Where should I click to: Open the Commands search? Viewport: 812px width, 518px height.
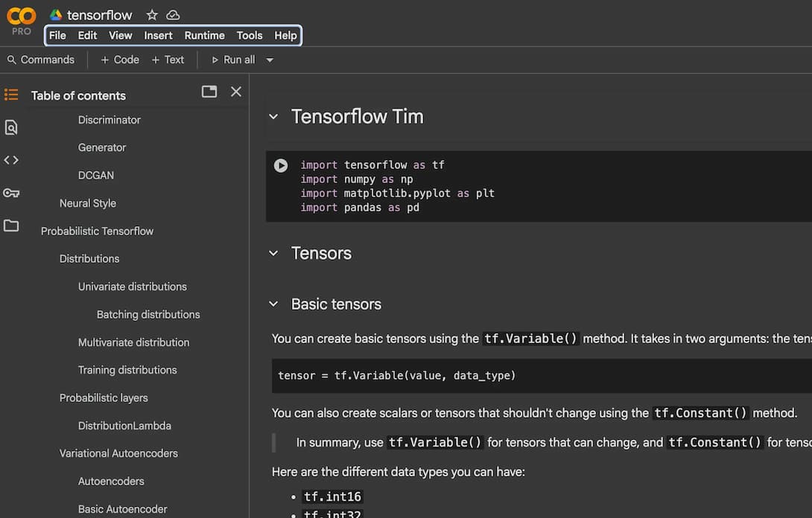pyautogui.click(x=40, y=60)
